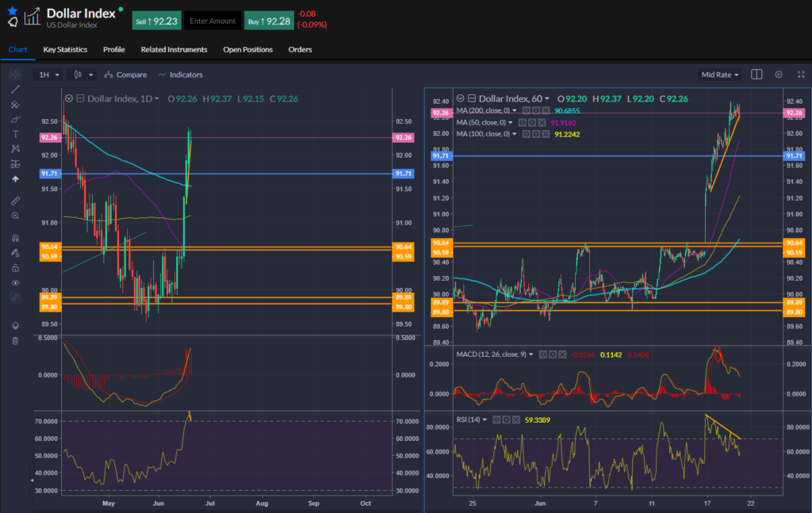Select the crosshair cursor tool
This screenshot has height=513, width=812.
(16, 74)
